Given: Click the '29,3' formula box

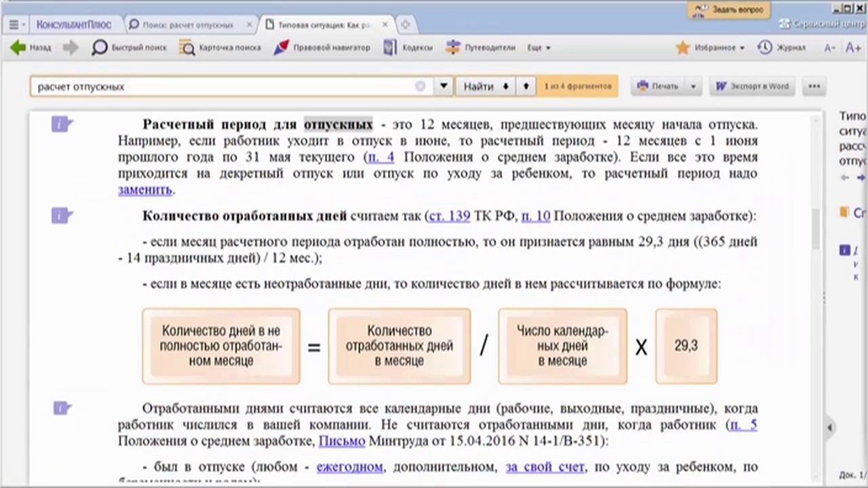Looking at the screenshot, I should 686,346.
